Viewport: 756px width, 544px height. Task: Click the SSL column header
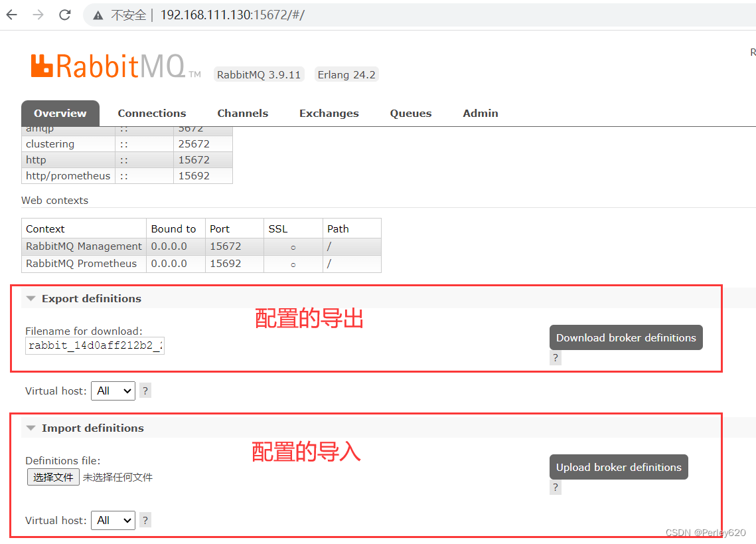click(x=293, y=228)
